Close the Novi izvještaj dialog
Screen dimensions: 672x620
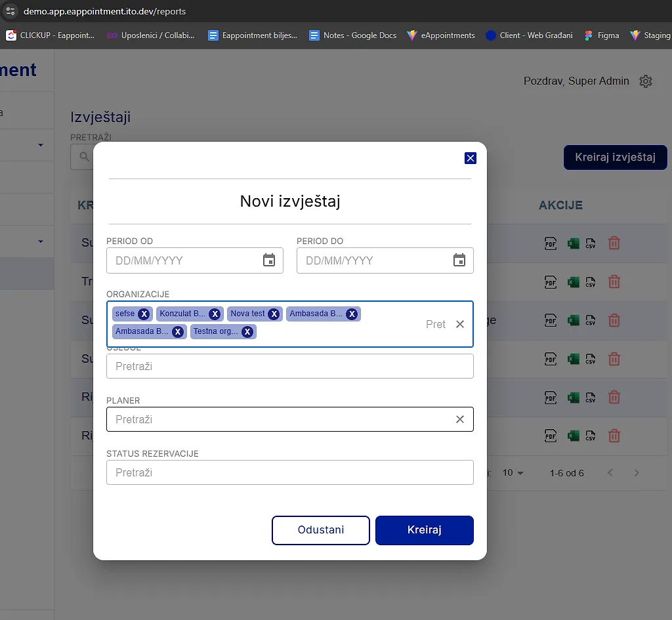470,158
